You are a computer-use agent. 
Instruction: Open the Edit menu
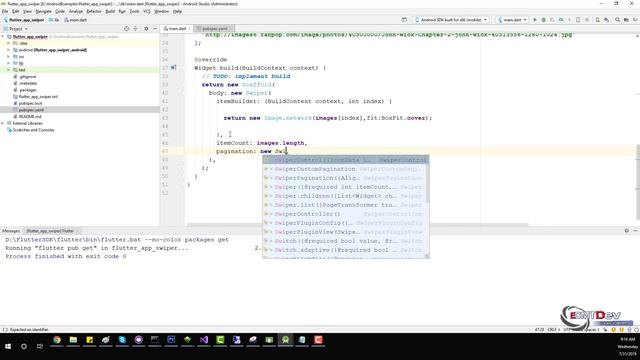pos(16,11)
